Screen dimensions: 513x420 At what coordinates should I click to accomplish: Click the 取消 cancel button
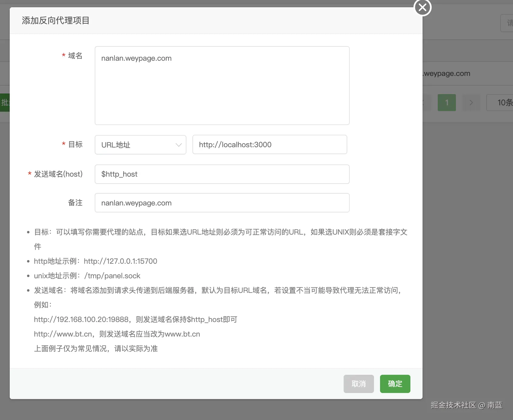359,384
